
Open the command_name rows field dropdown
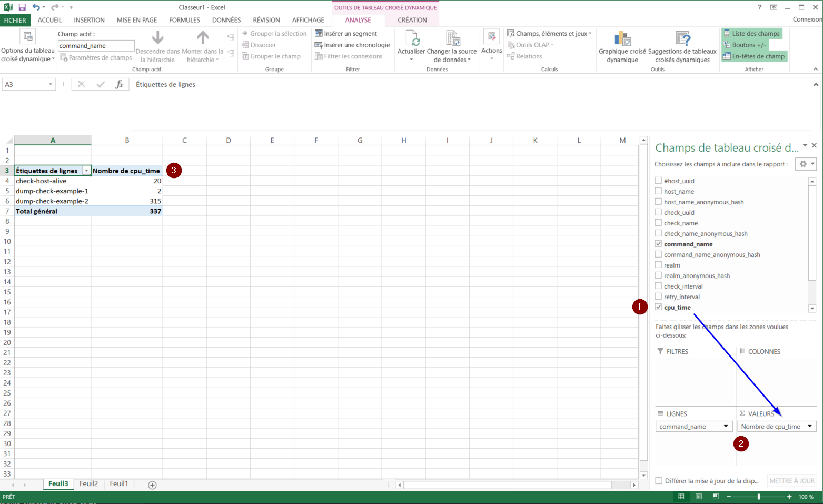coord(726,427)
